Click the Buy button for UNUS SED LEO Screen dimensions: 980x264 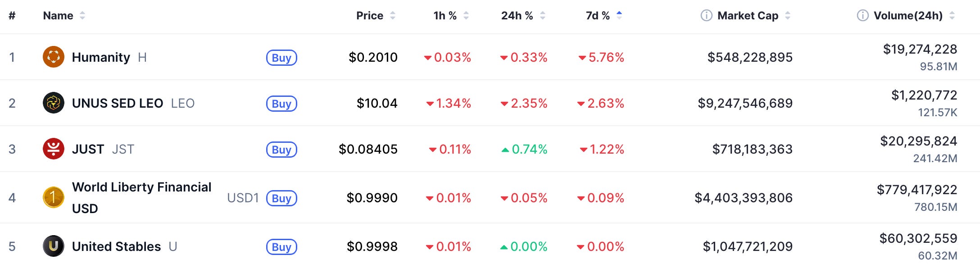281,104
